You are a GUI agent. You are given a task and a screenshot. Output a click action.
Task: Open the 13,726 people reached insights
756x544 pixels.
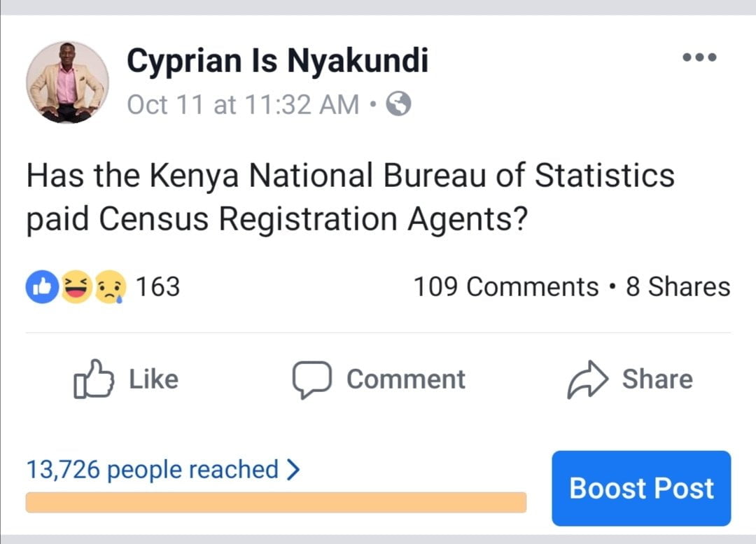tap(153, 469)
